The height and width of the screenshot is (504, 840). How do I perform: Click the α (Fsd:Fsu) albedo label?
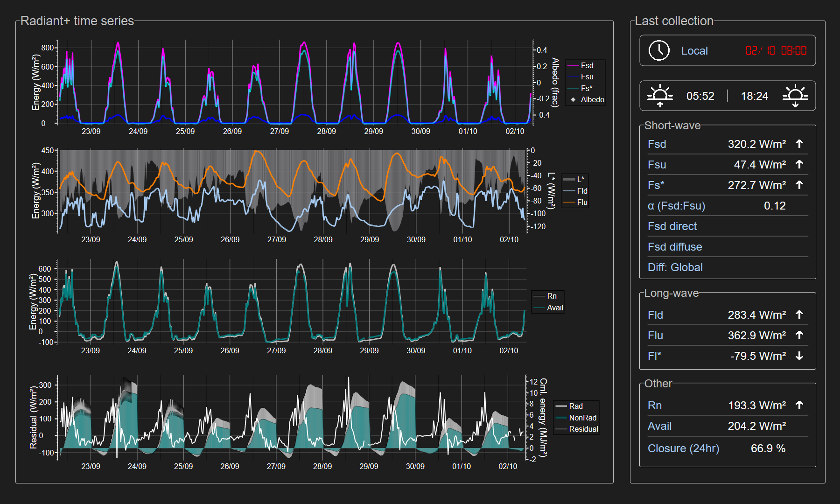click(676, 206)
